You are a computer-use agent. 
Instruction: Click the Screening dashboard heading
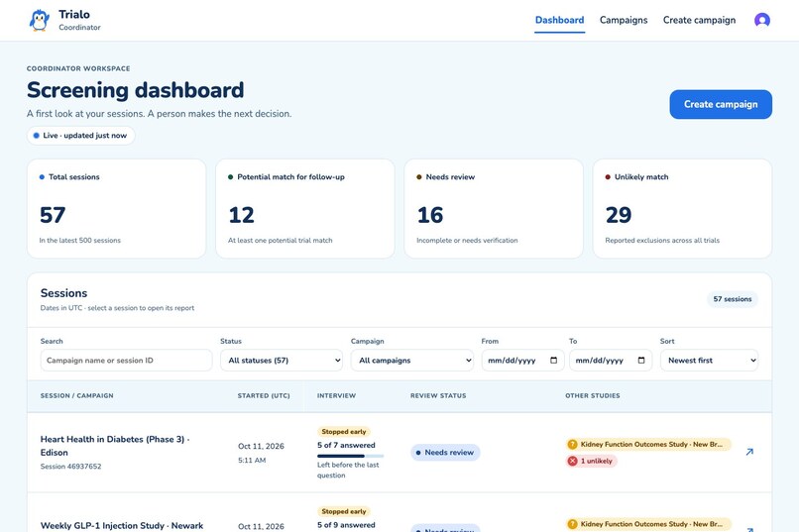tap(135, 90)
